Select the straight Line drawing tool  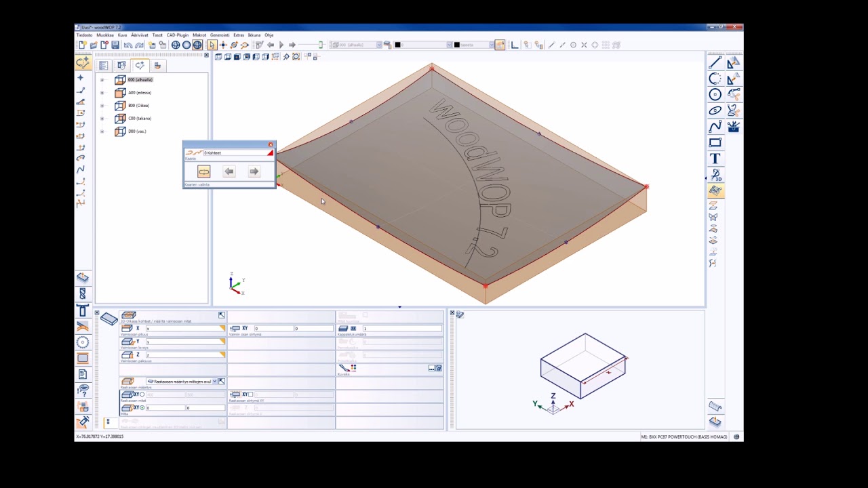715,63
